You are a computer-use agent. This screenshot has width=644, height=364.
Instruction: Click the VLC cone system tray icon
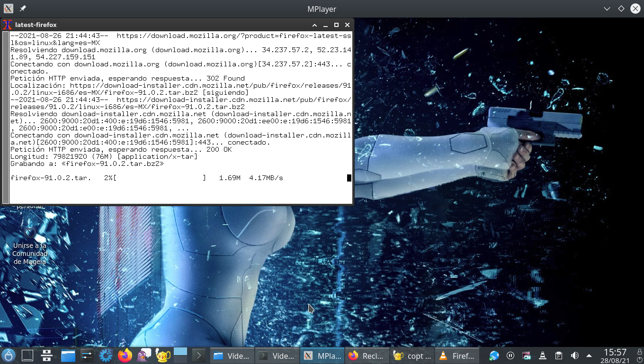pos(543,355)
